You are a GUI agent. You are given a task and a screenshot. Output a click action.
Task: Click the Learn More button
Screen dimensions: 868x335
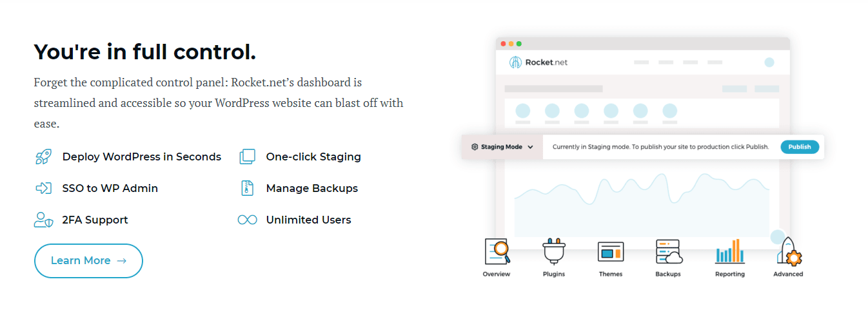coord(88,261)
